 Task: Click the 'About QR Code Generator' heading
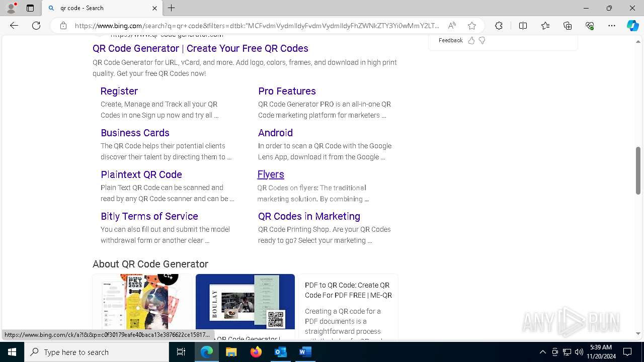[x=150, y=264]
